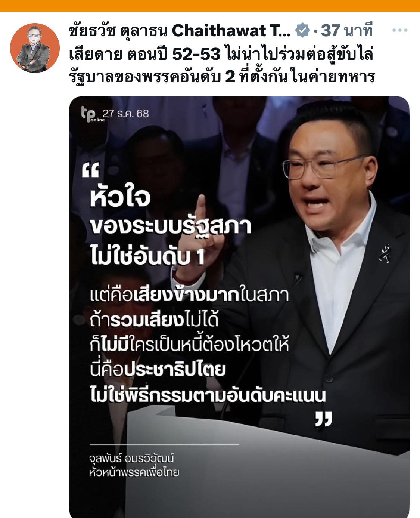Open the three-dot more options menu

coord(400,31)
